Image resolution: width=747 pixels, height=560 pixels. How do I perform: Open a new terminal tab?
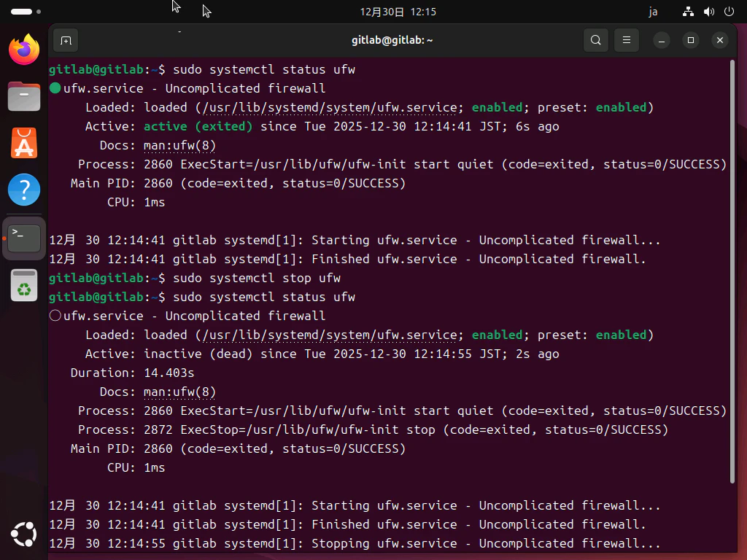pyautogui.click(x=65, y=40)
